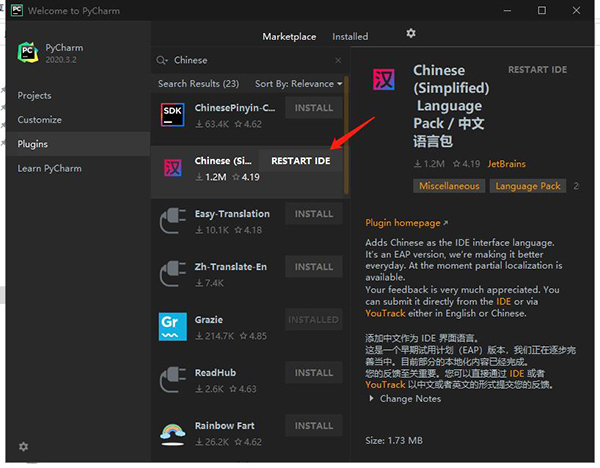Select the Zh-Translate-En plug icon
The width and height of the screenshot is (600, 468).
point(173,274)
